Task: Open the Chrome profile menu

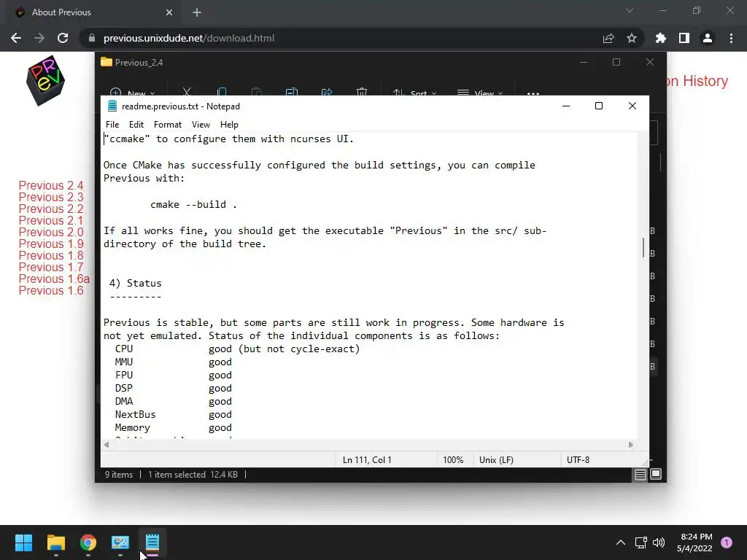Action: coord(708,38)
